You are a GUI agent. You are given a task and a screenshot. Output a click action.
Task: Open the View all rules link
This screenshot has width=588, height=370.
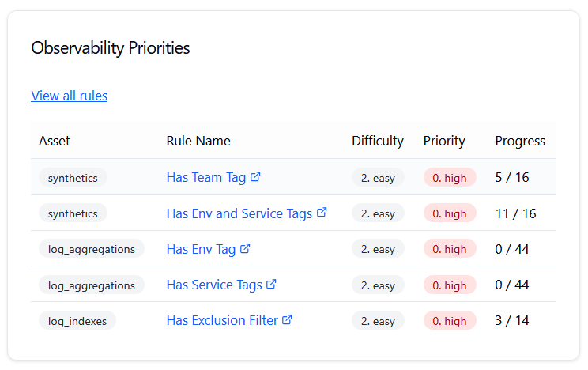point(70,96)
